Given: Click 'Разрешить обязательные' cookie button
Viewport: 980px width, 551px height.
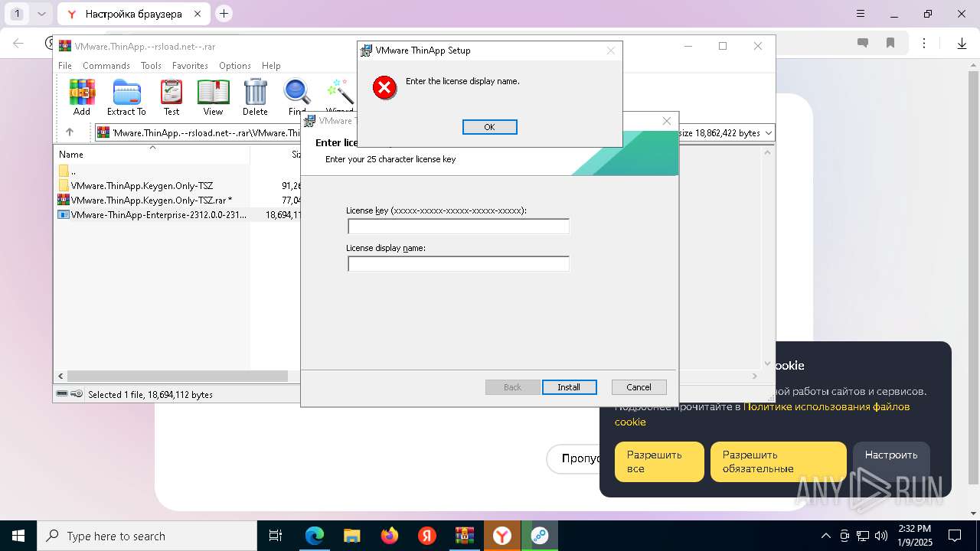Looking at the screenshot, I should click(x=779, y=461).
